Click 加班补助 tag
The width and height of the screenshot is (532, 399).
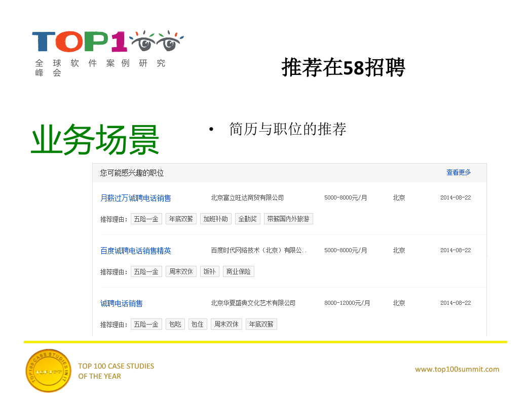click(x=216, y=219)
